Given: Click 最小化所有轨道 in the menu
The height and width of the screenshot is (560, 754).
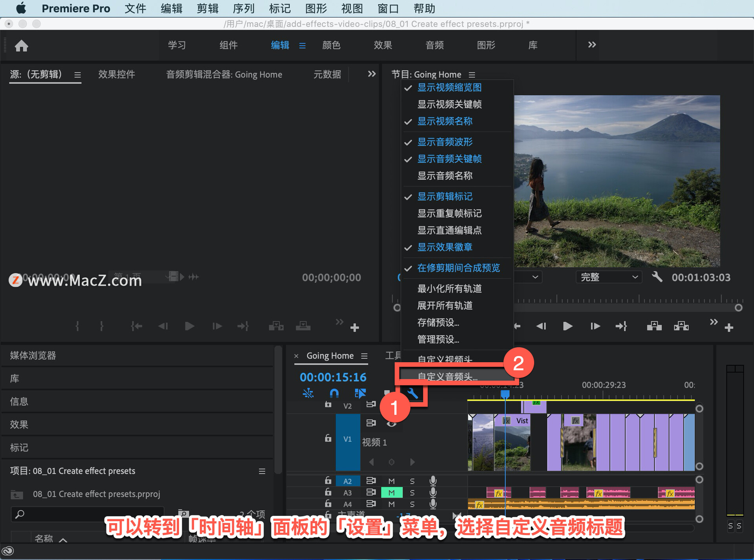Looking at the screenshot, I should point(449,289).
